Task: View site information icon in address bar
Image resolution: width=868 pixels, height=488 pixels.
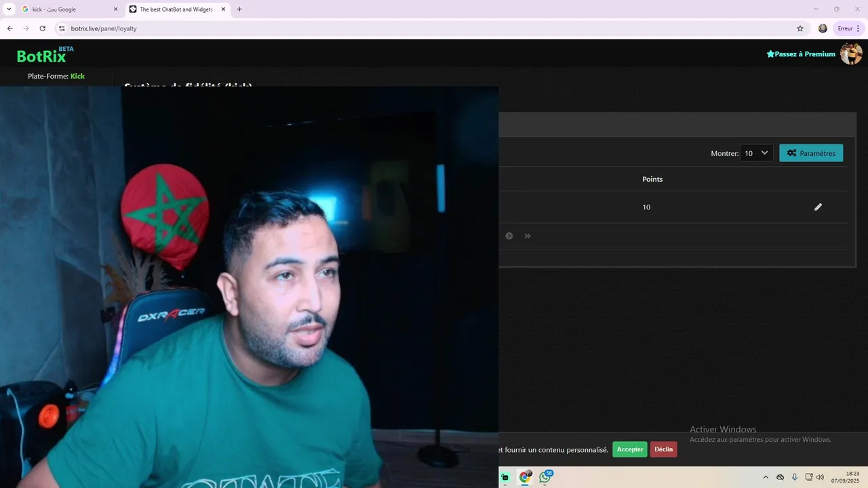Action: coord(62,28)
